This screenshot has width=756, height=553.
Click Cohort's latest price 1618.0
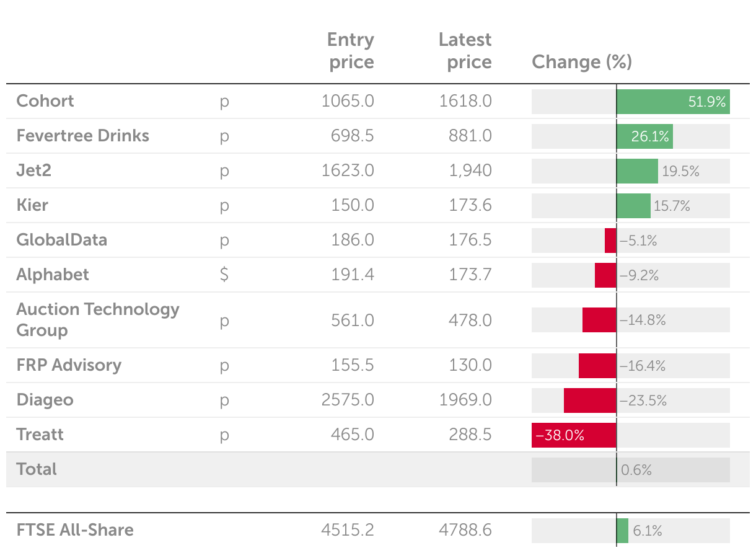point(465,101)
